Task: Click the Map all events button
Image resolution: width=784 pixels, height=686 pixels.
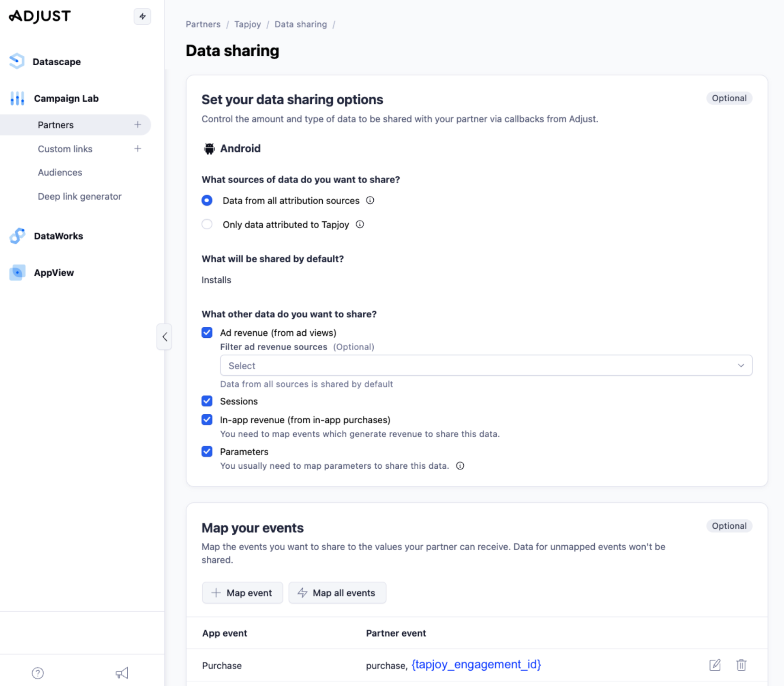Action: [x=337, y=593]
